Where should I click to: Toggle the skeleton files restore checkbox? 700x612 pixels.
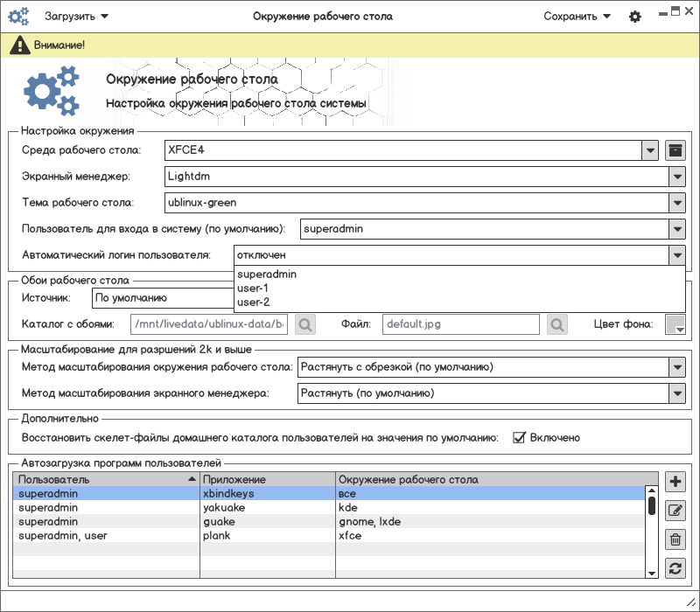tap(519, 437)
